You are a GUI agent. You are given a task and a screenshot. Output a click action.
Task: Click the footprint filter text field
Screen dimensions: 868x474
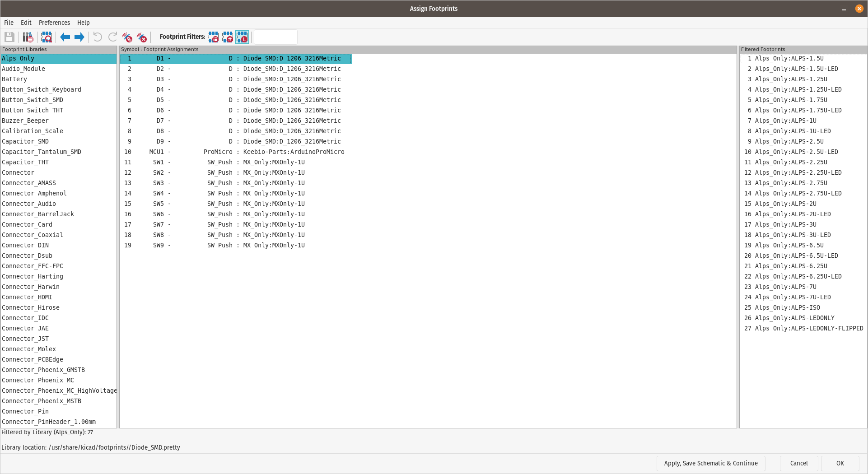[275, 37]
